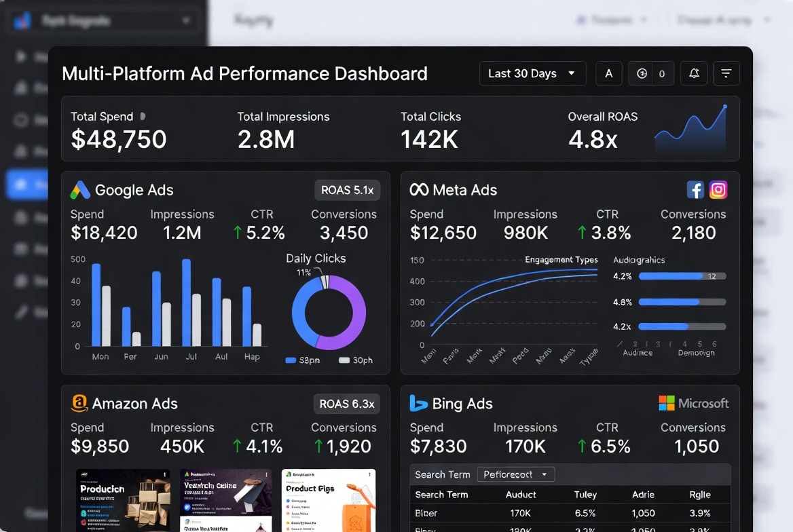Select the highlighted blue sidebar item
The image size is (793, 532).
[27, 185]
